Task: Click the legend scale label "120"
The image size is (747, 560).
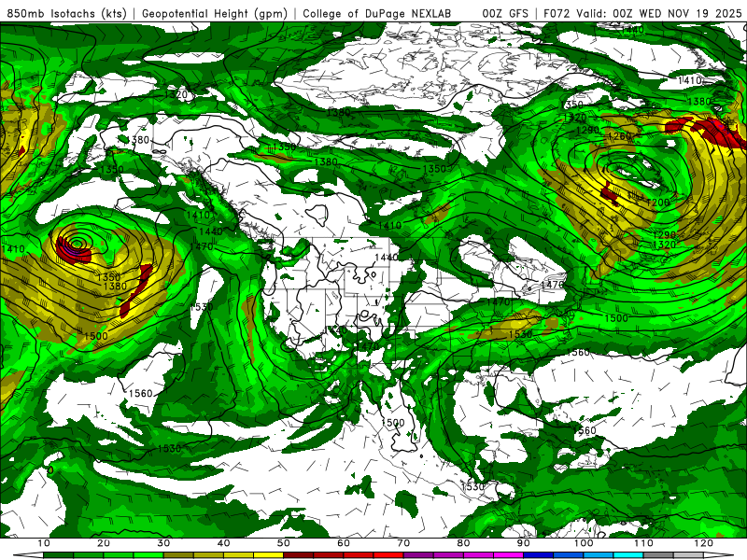Action: pyautogui.click(x=704, y=543)
